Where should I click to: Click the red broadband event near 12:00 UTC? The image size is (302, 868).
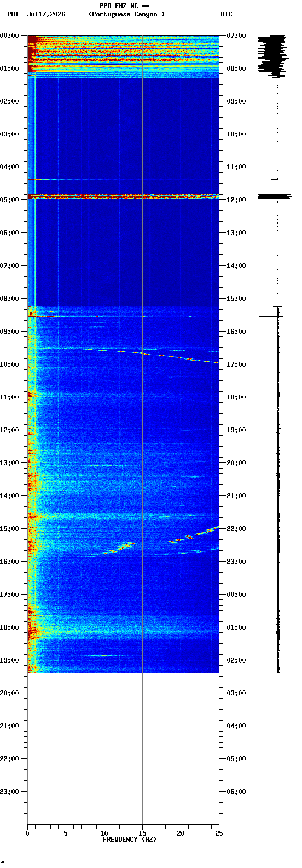(123, 196)
